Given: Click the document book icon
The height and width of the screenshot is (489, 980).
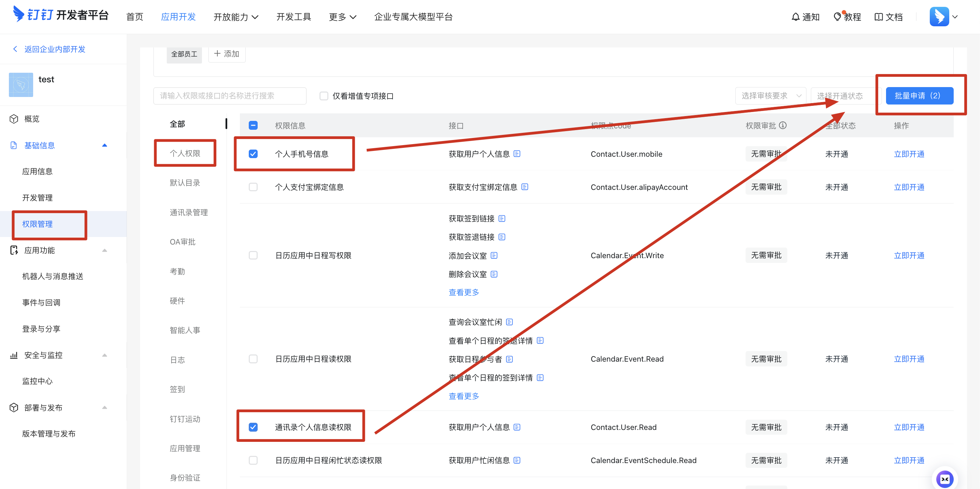Looking at the screenshot, I should (879, 17).
